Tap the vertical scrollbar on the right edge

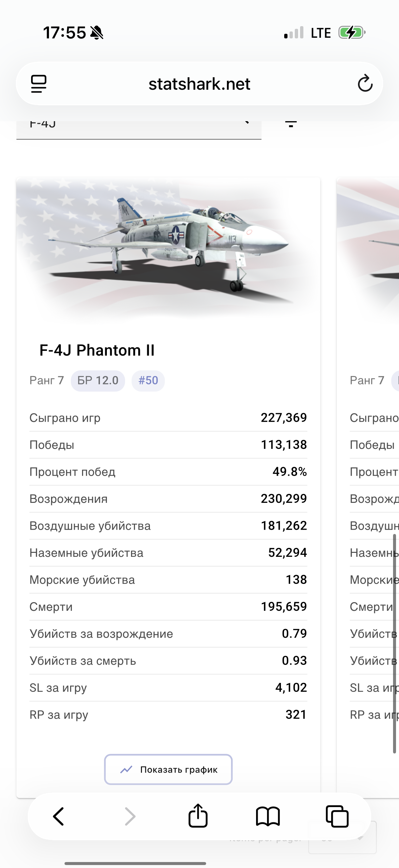(394, 644)
